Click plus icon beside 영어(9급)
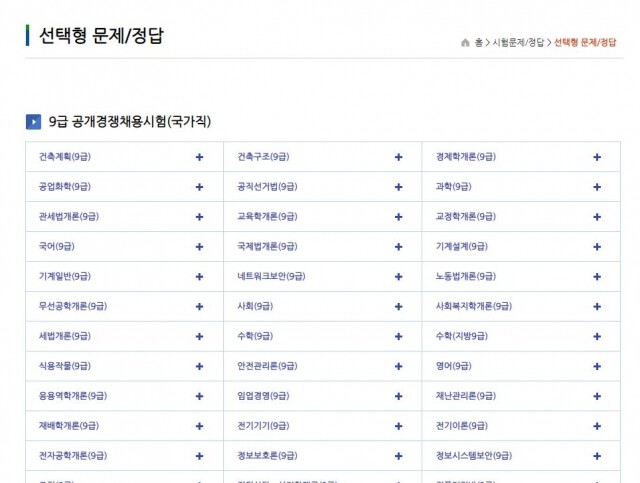Image resolution: width=640 pixels, height=483 pixels. point(597,366)
